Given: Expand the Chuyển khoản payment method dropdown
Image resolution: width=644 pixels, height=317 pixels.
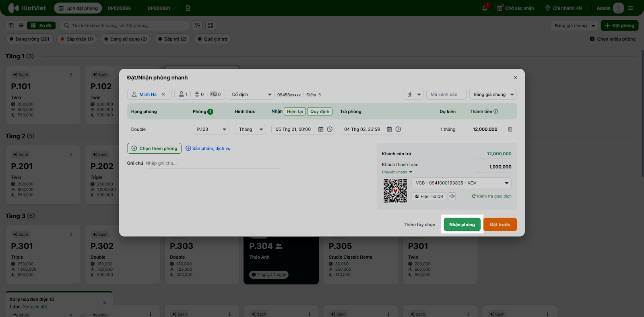Looking at the screenshot, I should pos(397,172).
